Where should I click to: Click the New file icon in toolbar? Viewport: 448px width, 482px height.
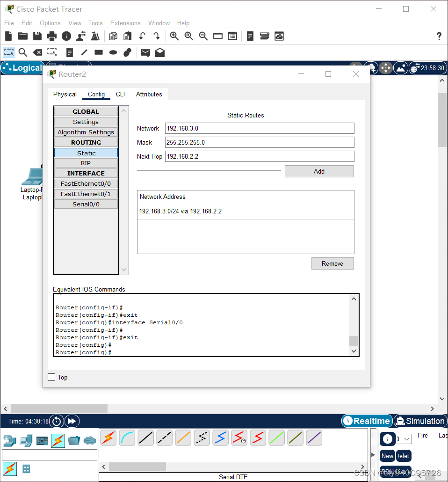pyautogui.click(x=8, y=37)
